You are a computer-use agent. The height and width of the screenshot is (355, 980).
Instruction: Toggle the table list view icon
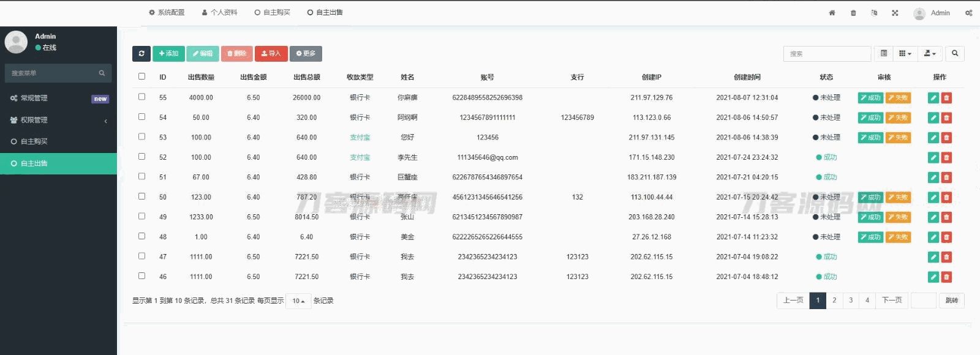tap(883, 54)
